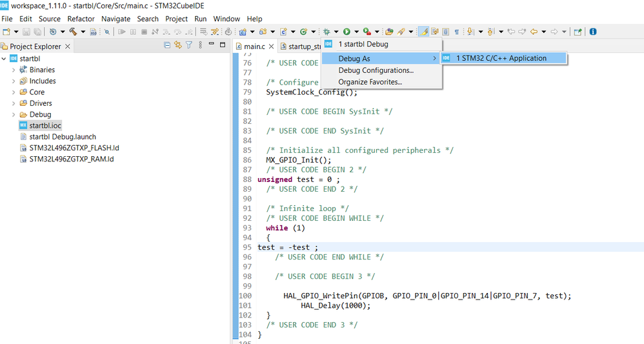The image size is (644, 344).
Task: Click the blue Information Center icon
Action: [592, 32]
